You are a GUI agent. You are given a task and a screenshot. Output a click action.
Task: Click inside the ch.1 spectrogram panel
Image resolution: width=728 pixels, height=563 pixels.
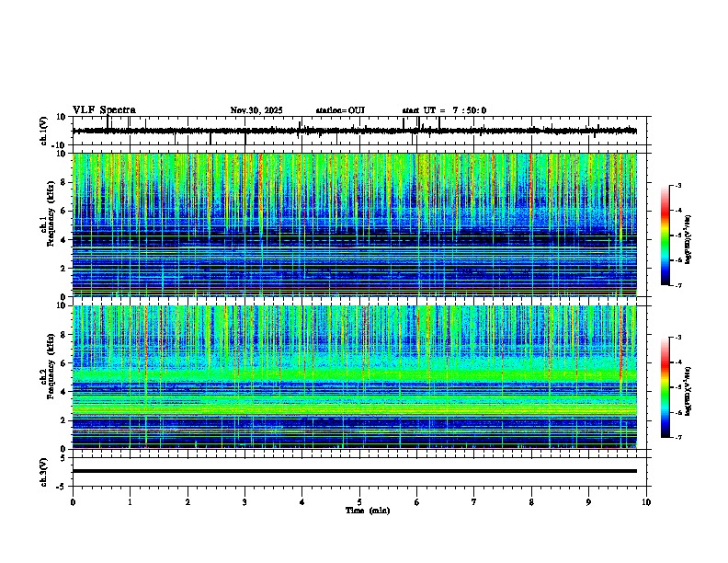pos(355,224)
